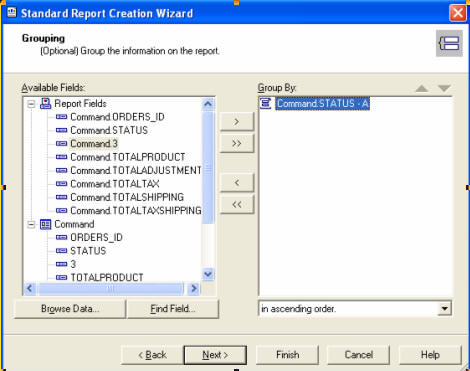Click the wizard title bar application icon
This screenshot has height=371, width=470.
tap(12, 13)
